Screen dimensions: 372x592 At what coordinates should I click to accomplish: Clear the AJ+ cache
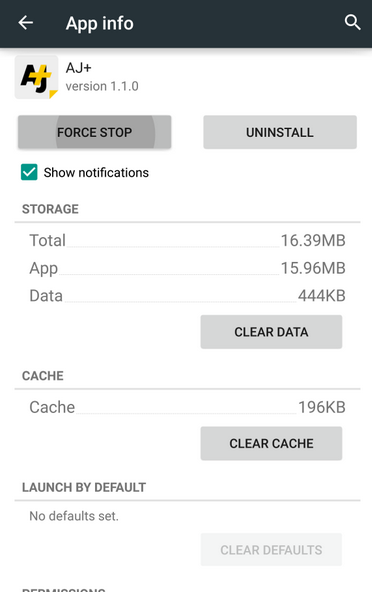coord(271,443)
